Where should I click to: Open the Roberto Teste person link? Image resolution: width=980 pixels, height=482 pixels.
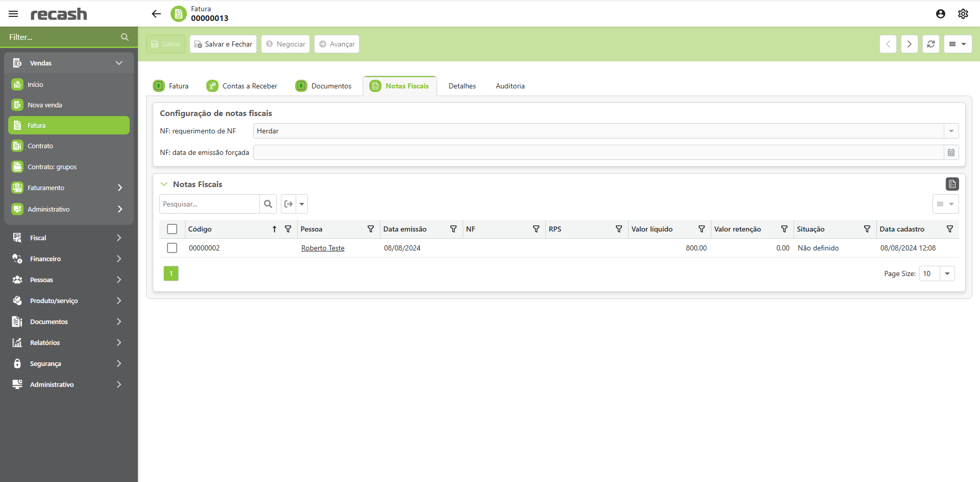point(323,248)
